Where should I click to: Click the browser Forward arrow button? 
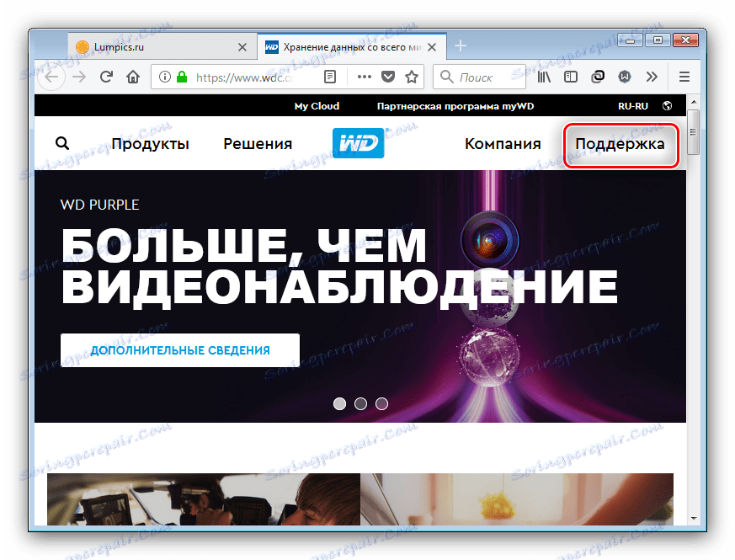pos(79,77)
